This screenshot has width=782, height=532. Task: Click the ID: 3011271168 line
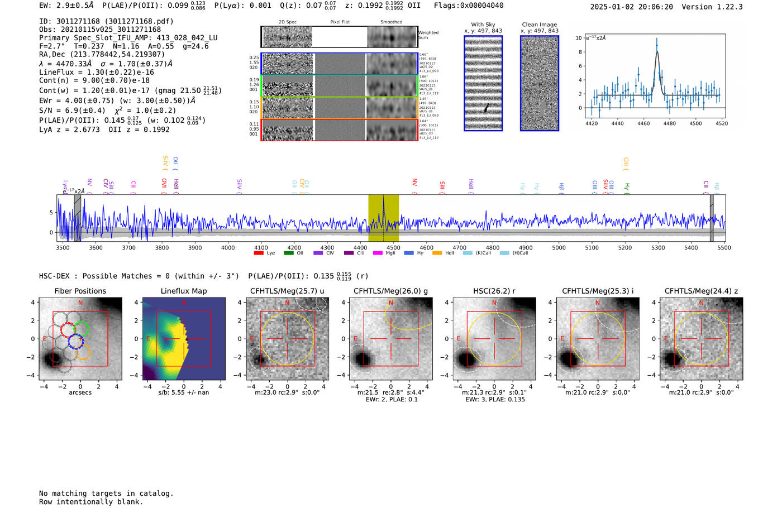pyautogui.click(x=106, y=21)
